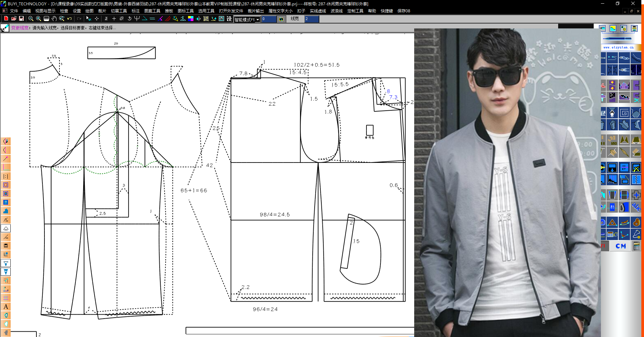
Task: Click the yellow rectangle toggle beside the 0 field
Action: [x=281, y=19]
